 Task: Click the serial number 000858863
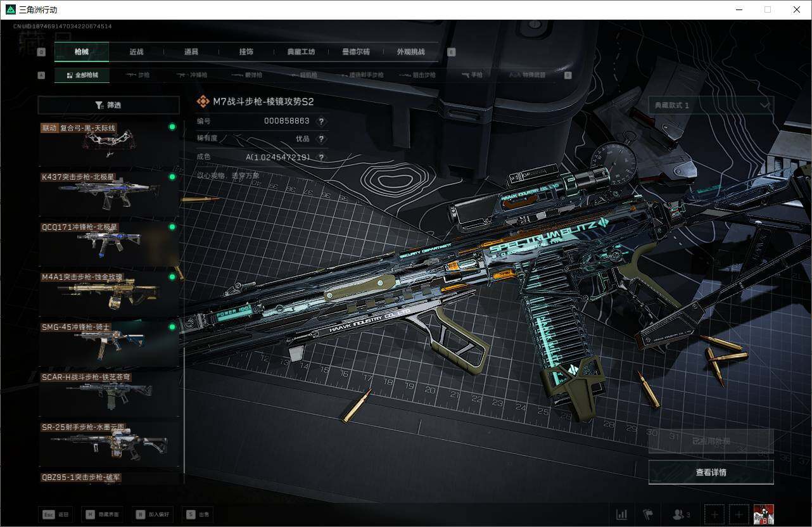click(287, 121)
